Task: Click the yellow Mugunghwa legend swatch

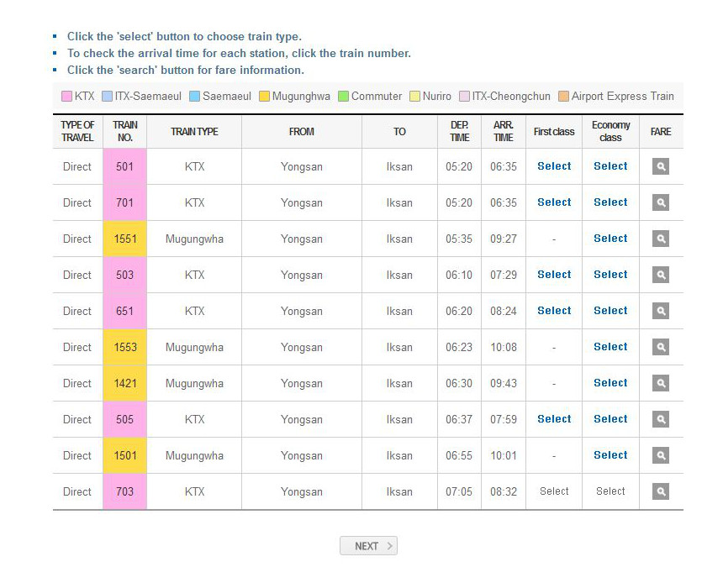Action: tap(265, 97)
